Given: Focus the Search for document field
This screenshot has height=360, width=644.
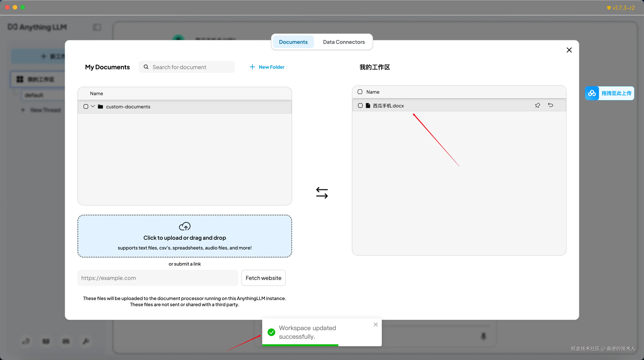Looking at the screenshot, I should click(190, 67).
